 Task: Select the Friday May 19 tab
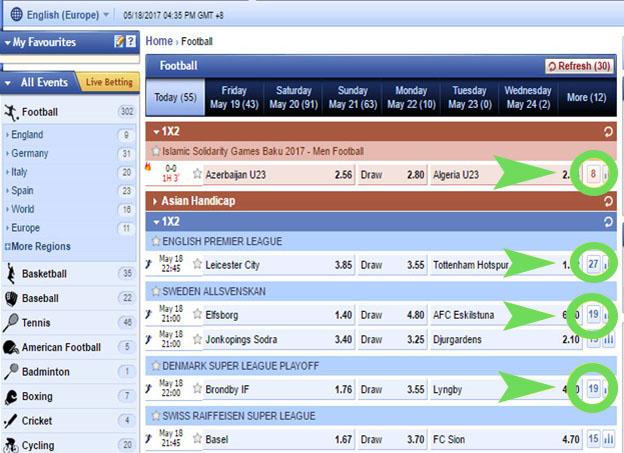click(x=234, y=97)
